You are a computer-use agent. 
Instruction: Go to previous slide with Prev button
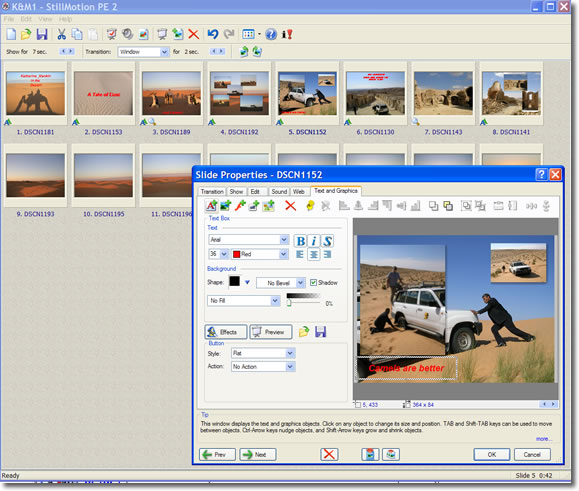coord(217,454)
